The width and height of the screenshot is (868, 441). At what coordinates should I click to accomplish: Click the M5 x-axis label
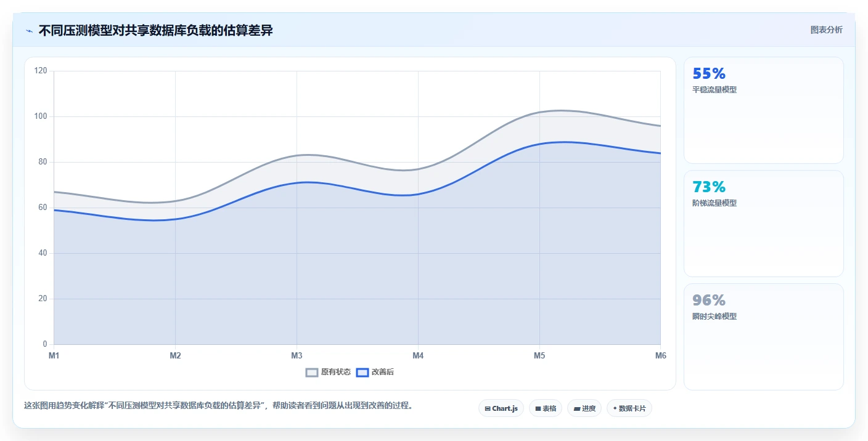[539, 355]
